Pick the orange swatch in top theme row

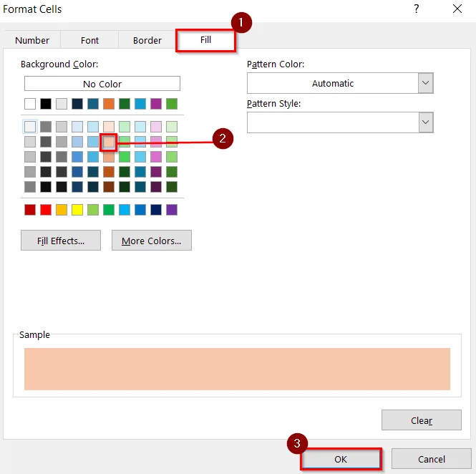109,104
